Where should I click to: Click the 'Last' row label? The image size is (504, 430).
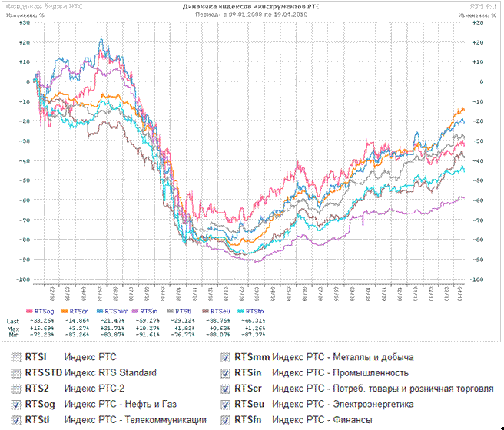pyautogui.click(x=13, y=321)
